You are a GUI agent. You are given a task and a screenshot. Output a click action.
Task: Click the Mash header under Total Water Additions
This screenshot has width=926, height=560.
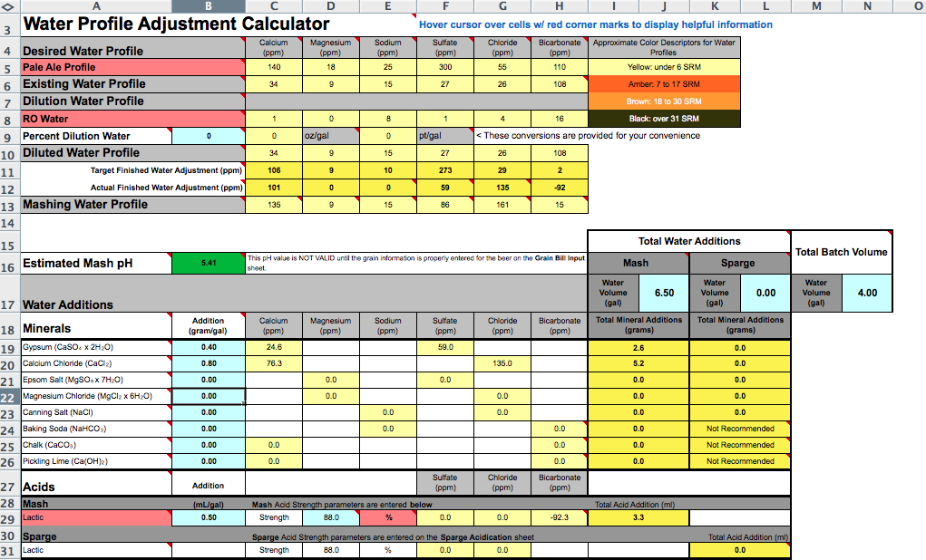coord(638,263)
